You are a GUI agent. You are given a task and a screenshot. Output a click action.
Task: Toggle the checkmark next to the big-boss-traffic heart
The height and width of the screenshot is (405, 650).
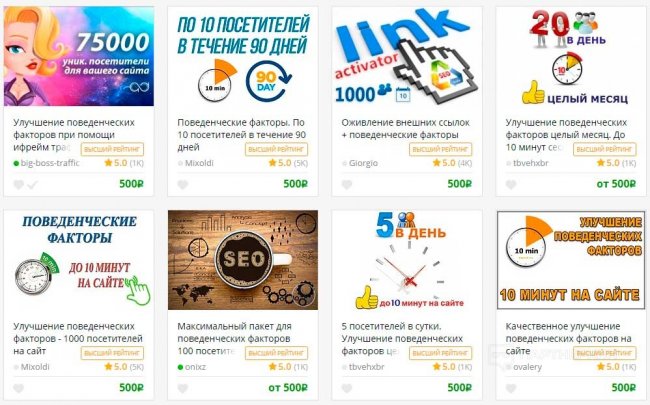pos(32,184)
